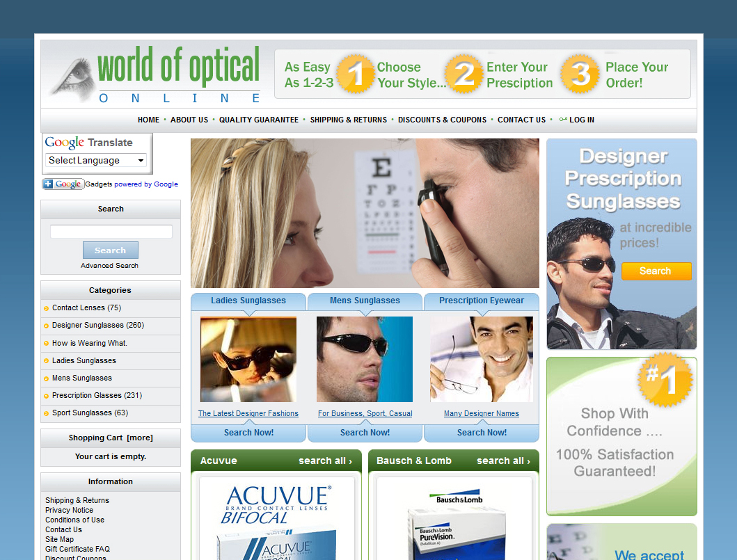The image size is (737, 560).
Task: Open Quality Guarantee in the nav bar
Action: (258, 120)
